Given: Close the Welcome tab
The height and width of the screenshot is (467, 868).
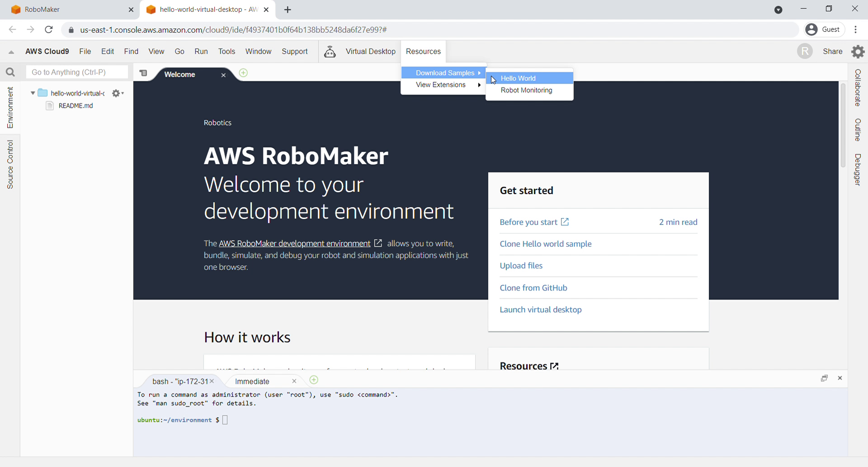Looking at the screenshot, I should (x=223, y=75).
